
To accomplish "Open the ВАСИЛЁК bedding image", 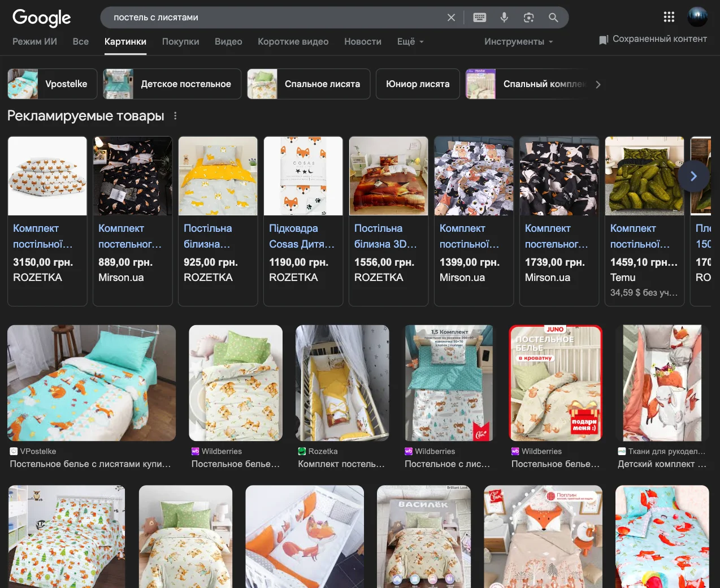I will pyautogui.click(x=424, y=537).
